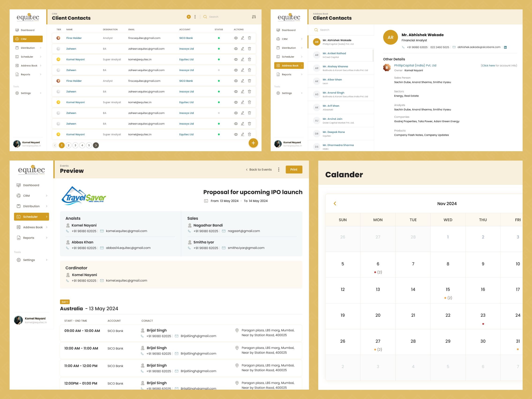Expand the Settings chevron in the Preview sidebar
532x399 pixels.
pyautogui.click(x=47, y=260)
